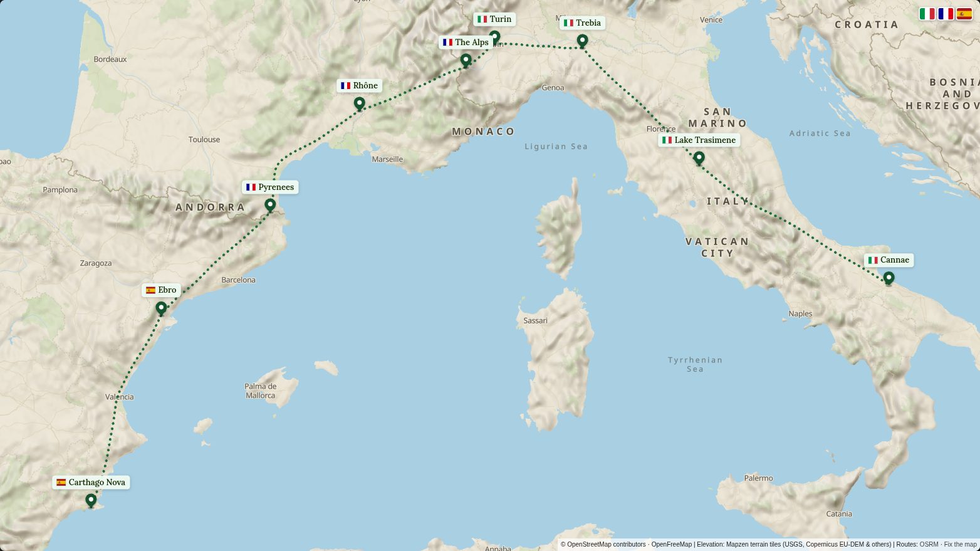980x551 pixels.
Task: Click the Venice city label
Action: pyautogui.click(x=711, y=19)
